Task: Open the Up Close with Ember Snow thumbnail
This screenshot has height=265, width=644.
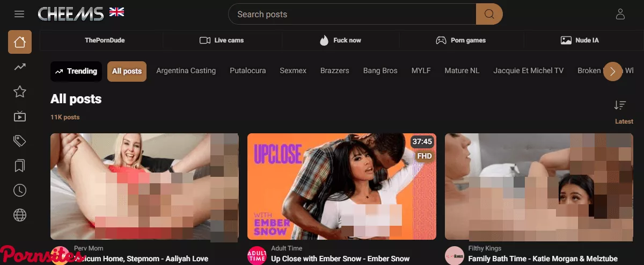Action: 341,186
